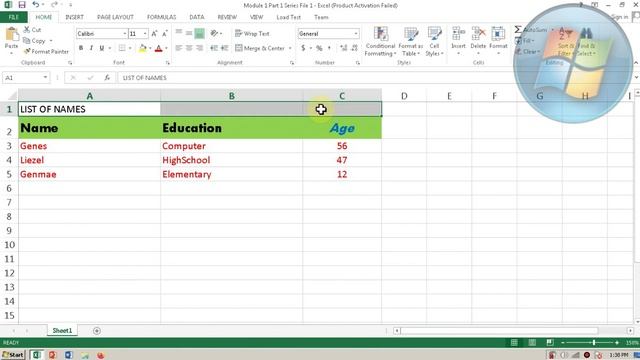Expand the Name Box dropdown arrow
640x360 pixels.
(45, 78)
